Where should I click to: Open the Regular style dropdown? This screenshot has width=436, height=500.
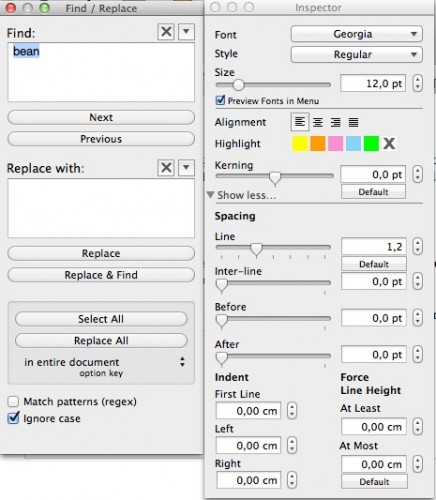(357, 55)
